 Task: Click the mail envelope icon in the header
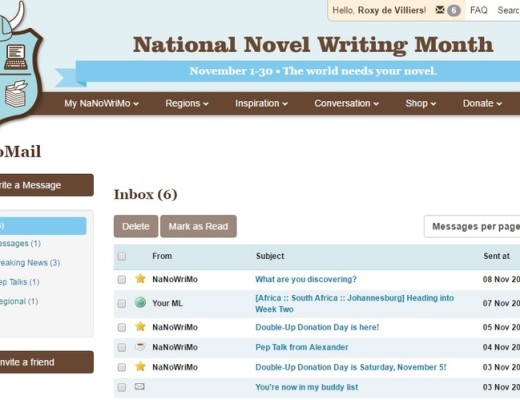[440, 10]
